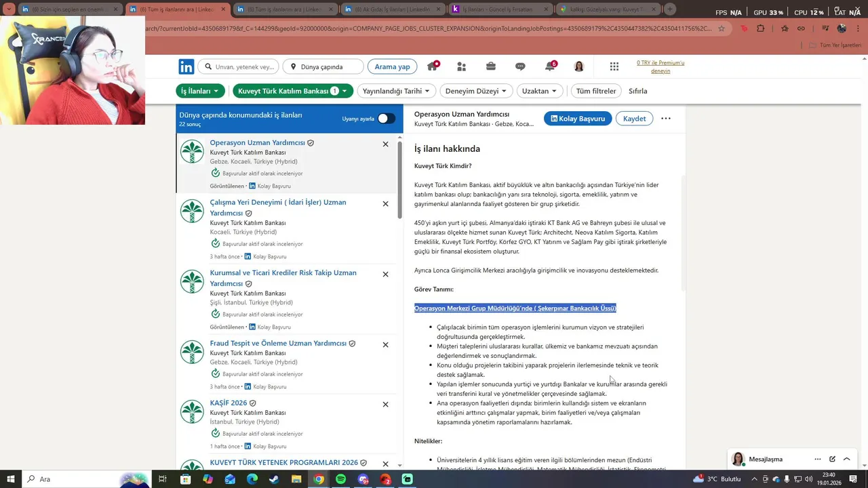Open the Çalışma Yeri Deneyimi job title link
Screen dimensions: 868x488
[x=278, y=207]
